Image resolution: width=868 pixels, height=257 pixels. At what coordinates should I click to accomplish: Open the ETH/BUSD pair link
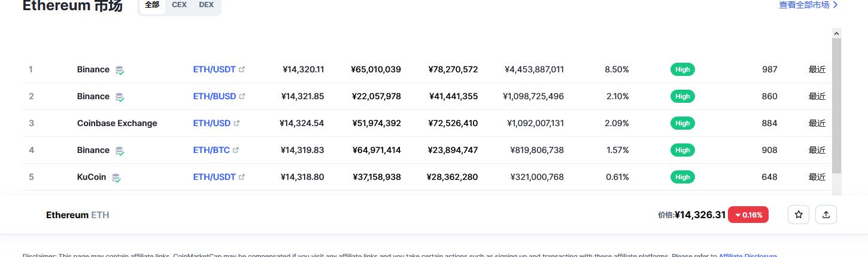[x=214, y=96]
